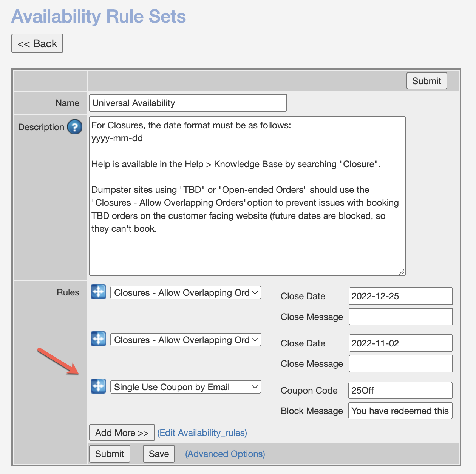Open the Advanced Options link
The image size is (476, 474).
225,454
